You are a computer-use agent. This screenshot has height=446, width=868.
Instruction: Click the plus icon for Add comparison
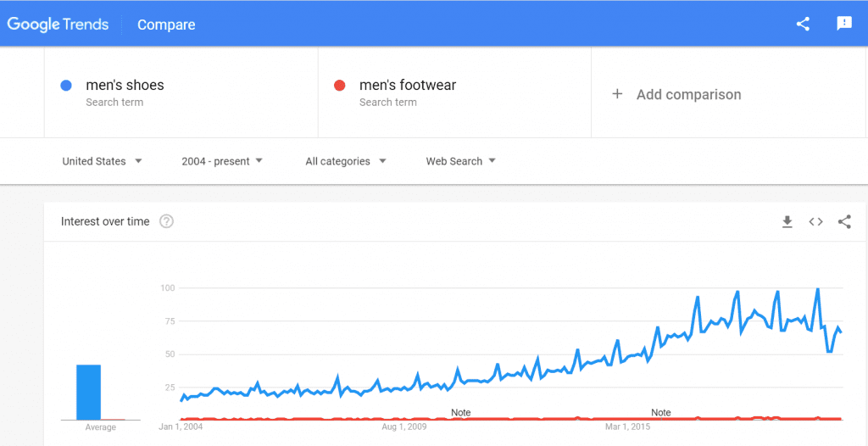617,94
